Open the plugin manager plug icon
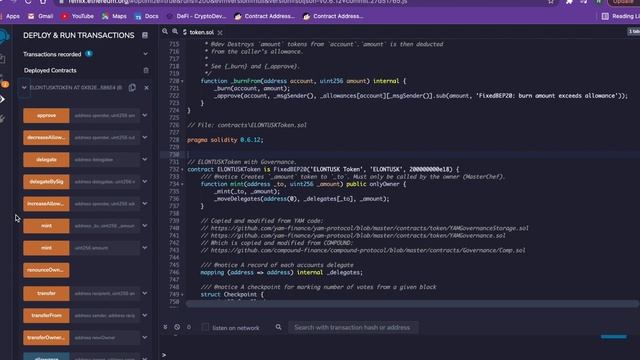The image size is (640, 360). (3, 119)
